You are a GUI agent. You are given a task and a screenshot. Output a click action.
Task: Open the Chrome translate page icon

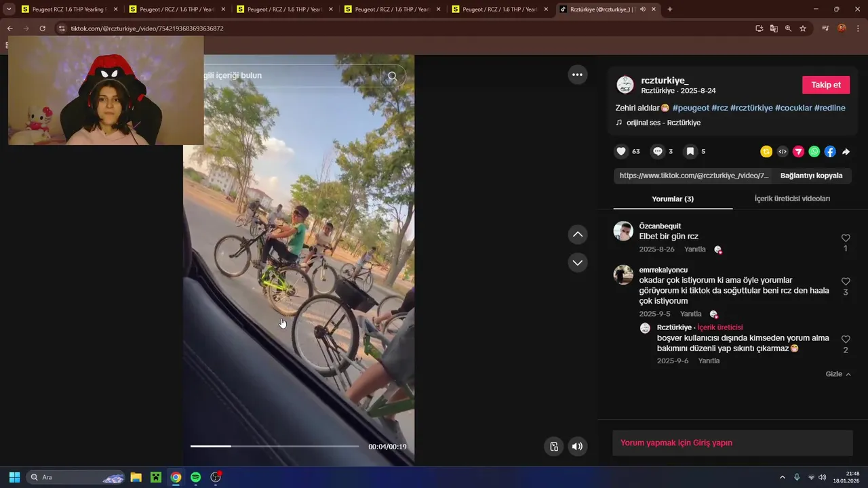(774, 28)
